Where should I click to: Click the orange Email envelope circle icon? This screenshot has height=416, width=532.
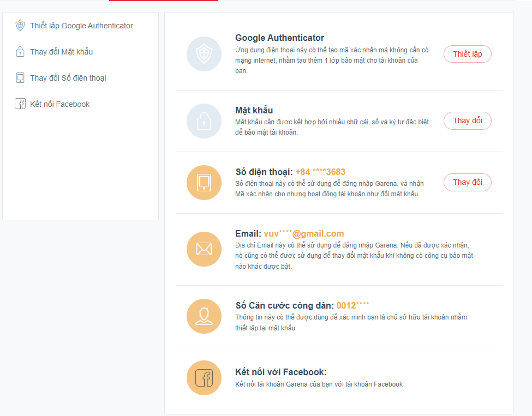(204, 249)
